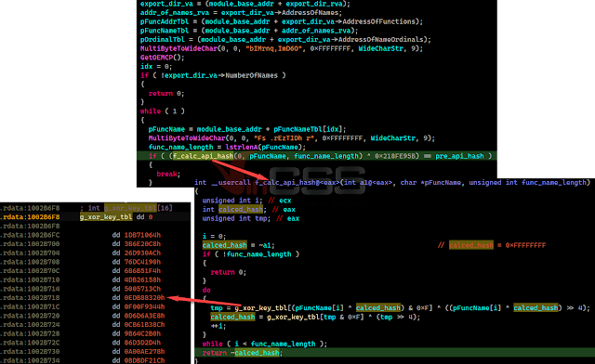Click the value 0BDBDF21Ch
This screenshot has height=364, width=595.
[145, 360]
